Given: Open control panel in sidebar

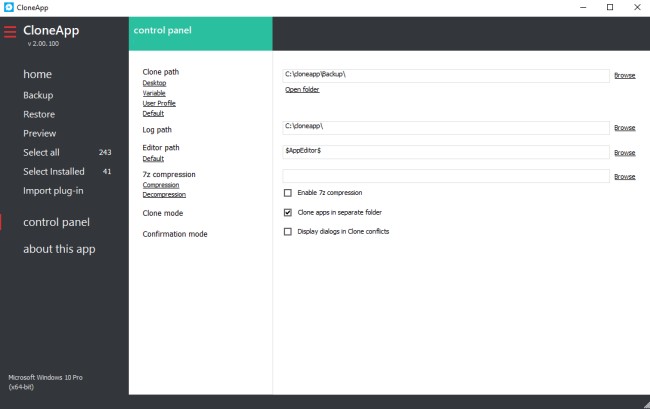Looking at the screenshot, I should pos(56,222).
